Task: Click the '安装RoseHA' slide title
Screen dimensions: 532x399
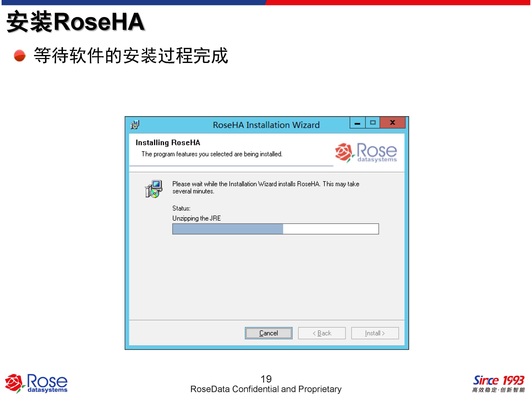Action: pyautogui.click(x=76, y=22)
